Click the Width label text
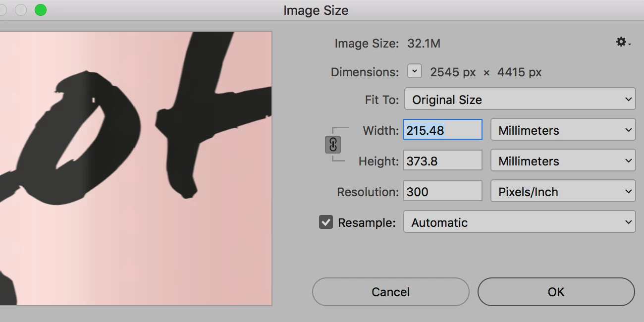Screen dimensions: 644x322 [380, 130]
